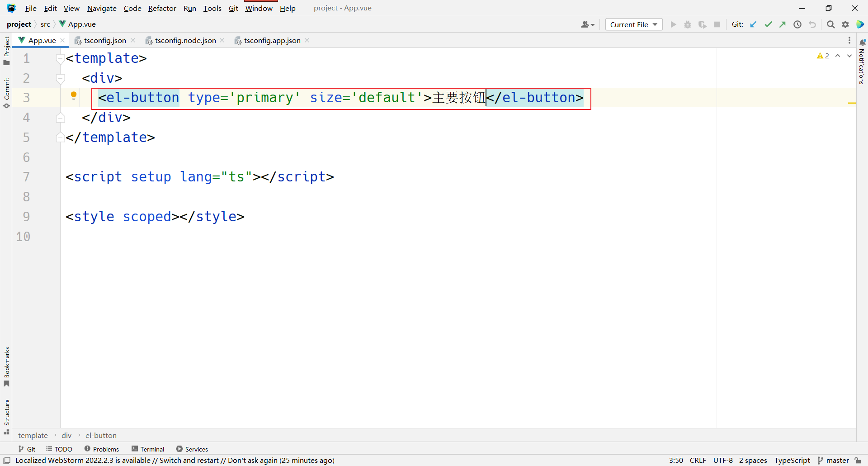This screenshot has width=868, height=466.
Task: Click the div structure breadcrumb
Action: [66, 435]
